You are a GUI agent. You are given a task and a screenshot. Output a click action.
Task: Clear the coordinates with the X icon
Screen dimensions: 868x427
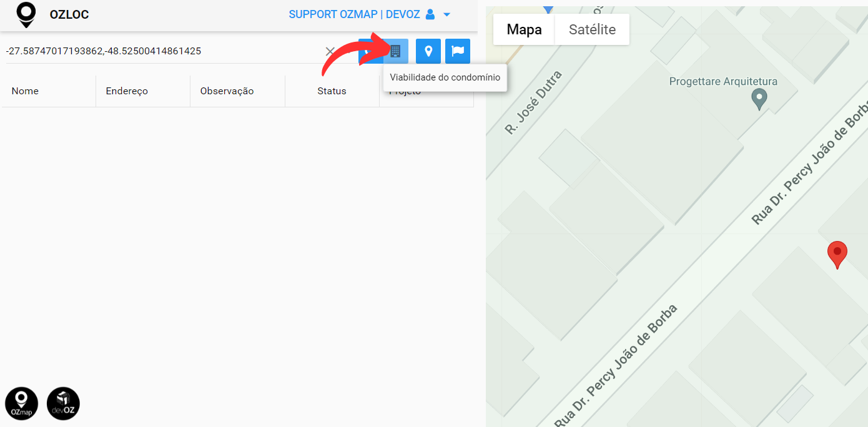click(330, 51)
